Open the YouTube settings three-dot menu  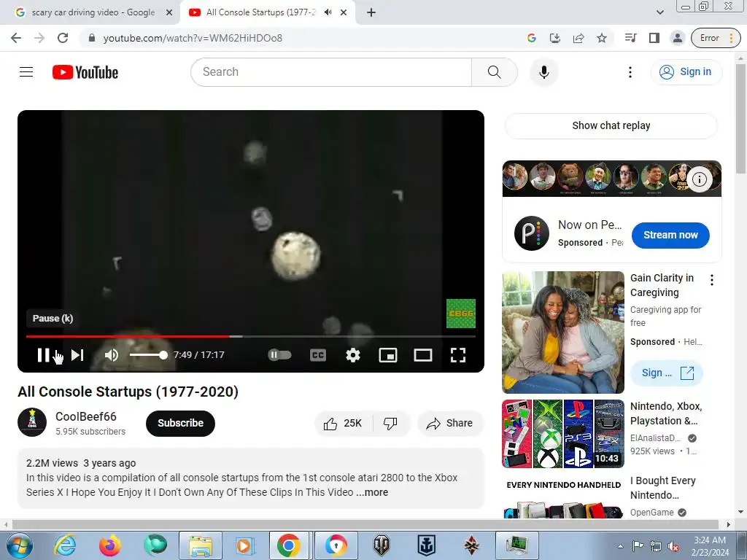[630, 72]
